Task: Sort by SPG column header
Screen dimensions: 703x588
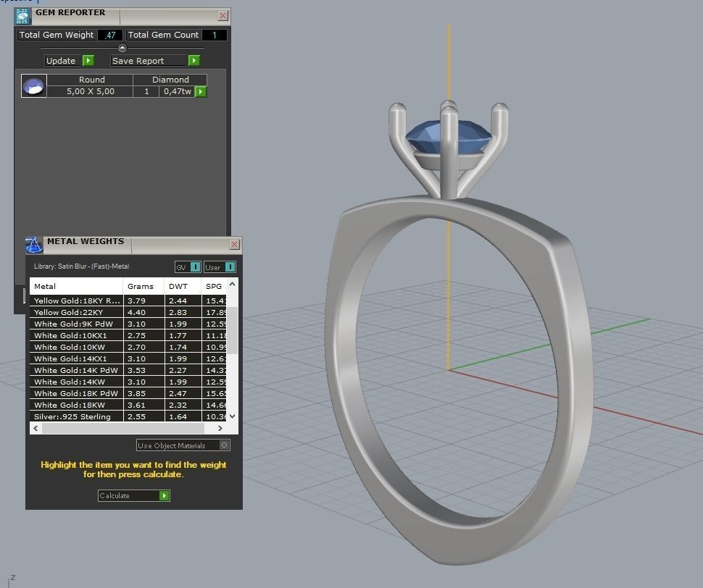Action: (x=215, y=286)
